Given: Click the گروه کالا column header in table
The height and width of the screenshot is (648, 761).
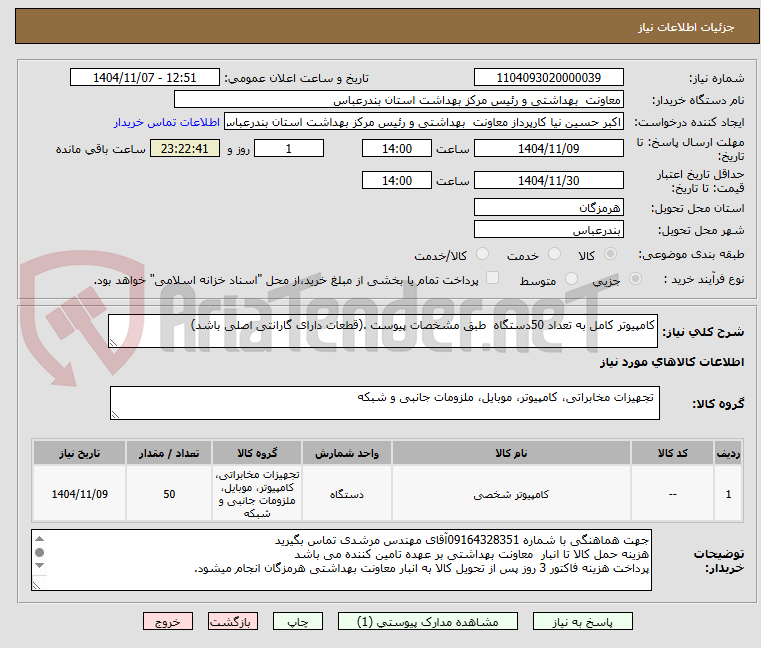Looking at the screenshot, I should click(257, 453).
